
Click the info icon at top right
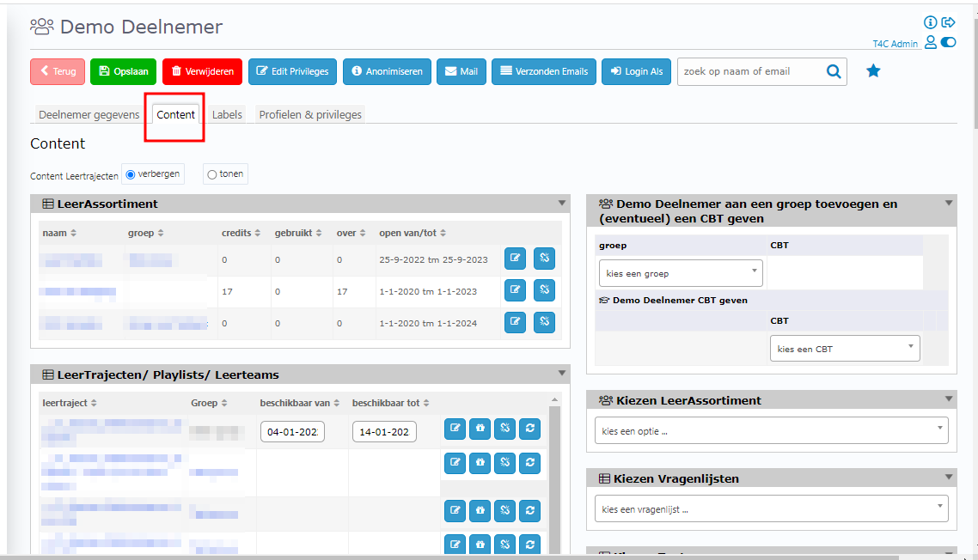tap(931, 23)
